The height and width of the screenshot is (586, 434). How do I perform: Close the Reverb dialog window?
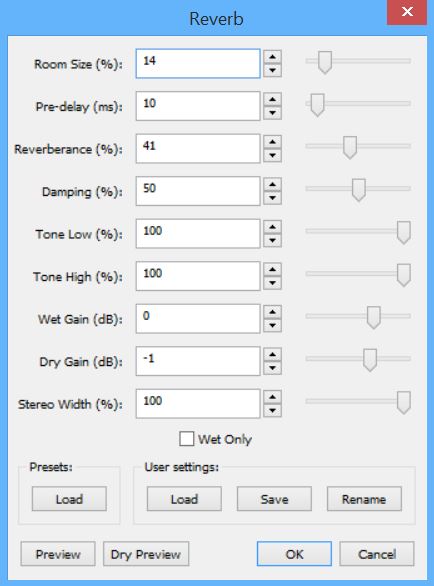[x=407, y=12]
